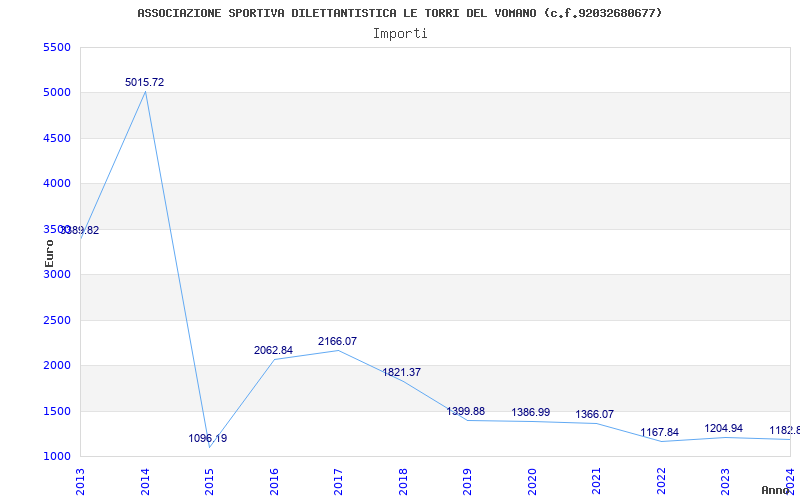
Task: Click the 2021 x-axis year label
Action: 597,482
